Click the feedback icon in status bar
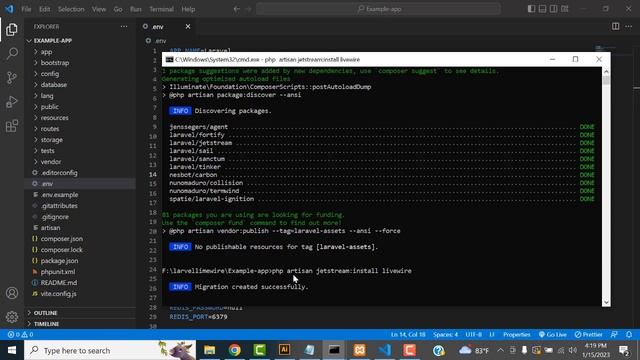Image resolution: width=640 pixels, height=360 pixels. 614,335
